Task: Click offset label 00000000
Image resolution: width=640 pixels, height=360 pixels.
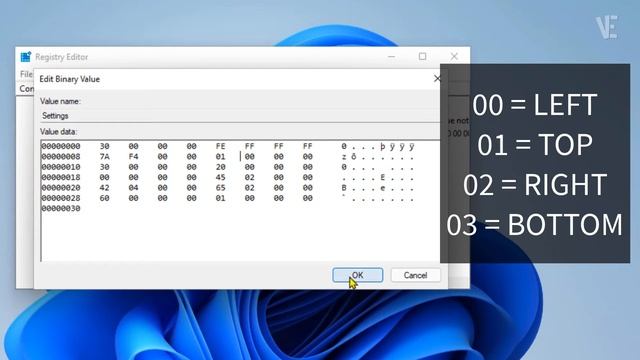Action: click(x=61, y=146)
